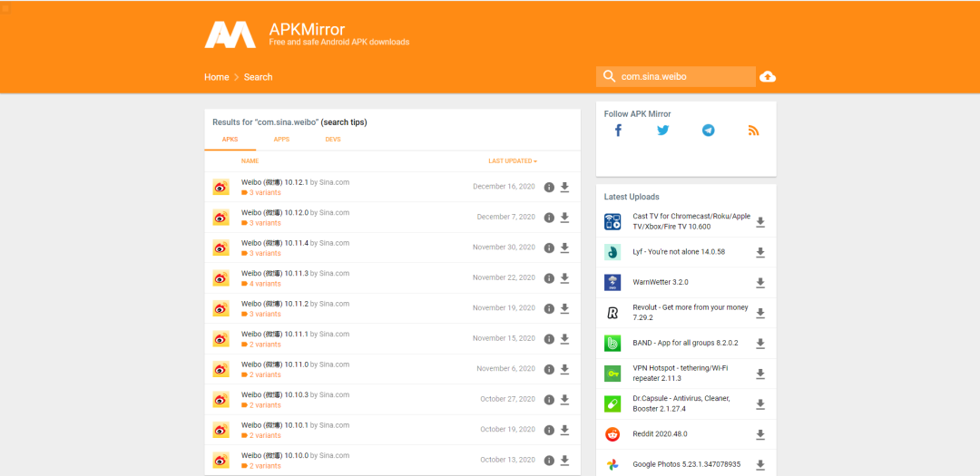Switch to the APPS tab

[x=281, y=140]
